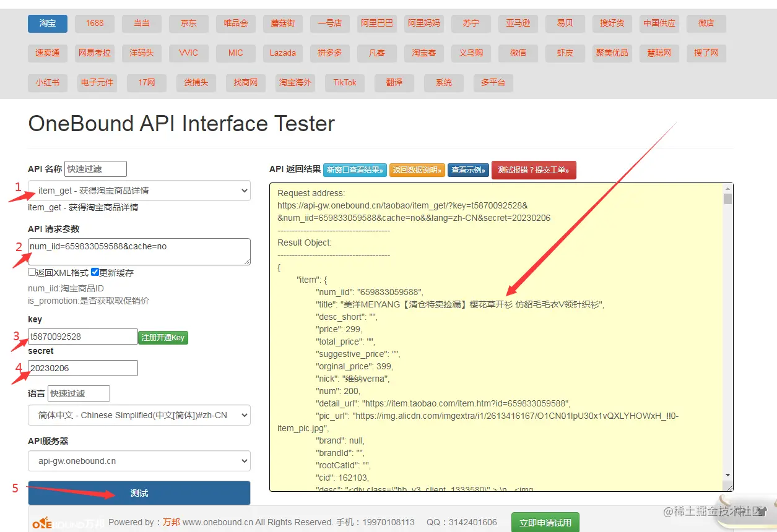Open the 简体中文 language dropdown
The image size is (777, 532).
[x=139, y=415]
